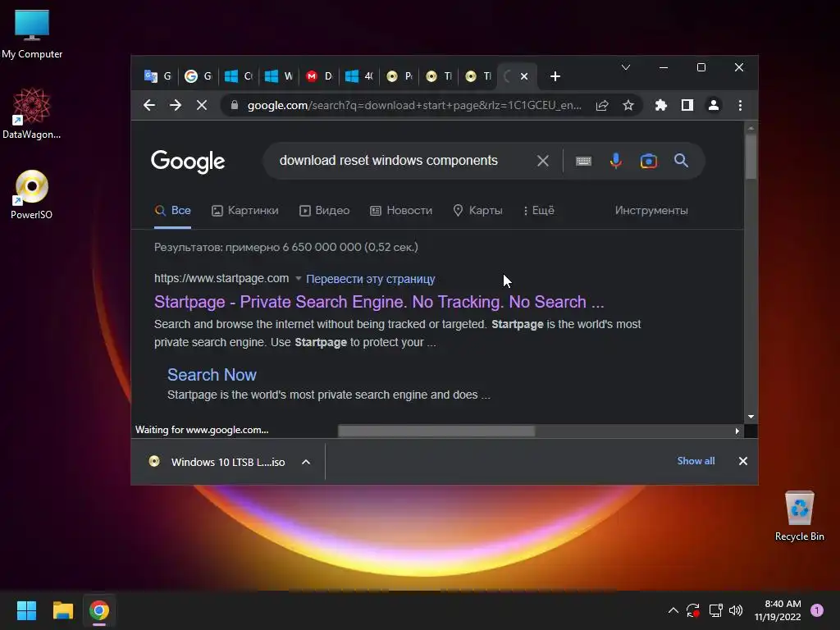Click 'Перевести эту страницу' link
Viewport: 840px width, 630px height.
(370, 279)
